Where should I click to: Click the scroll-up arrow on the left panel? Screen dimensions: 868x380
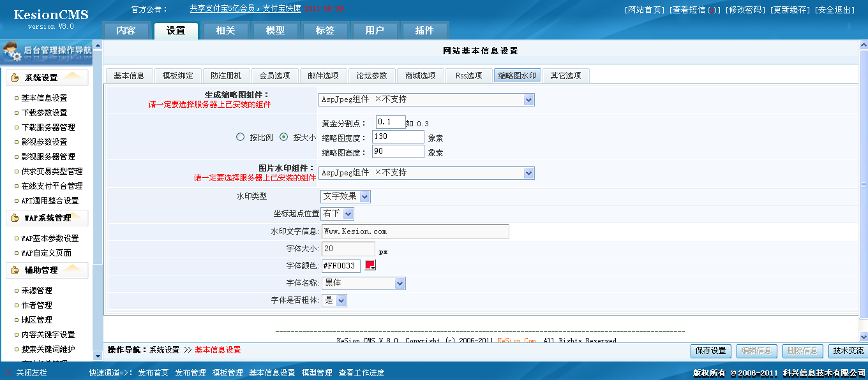(x=97, y=45)
